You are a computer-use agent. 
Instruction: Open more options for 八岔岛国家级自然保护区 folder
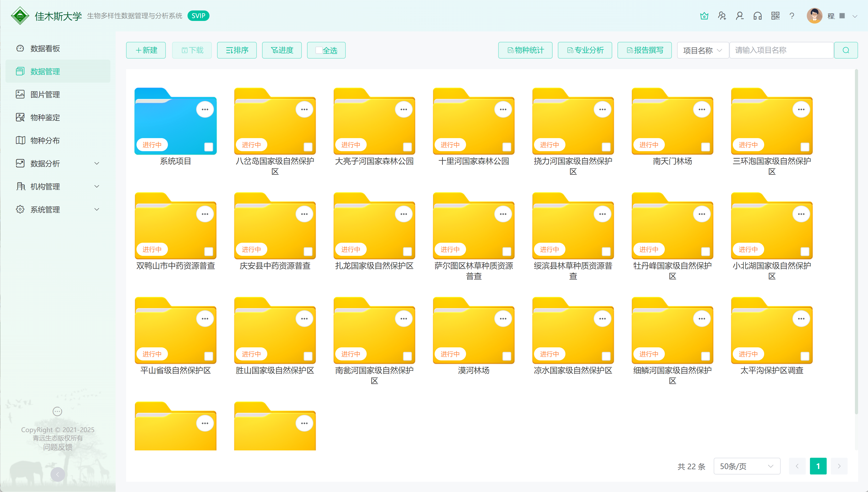click(304, 110)
